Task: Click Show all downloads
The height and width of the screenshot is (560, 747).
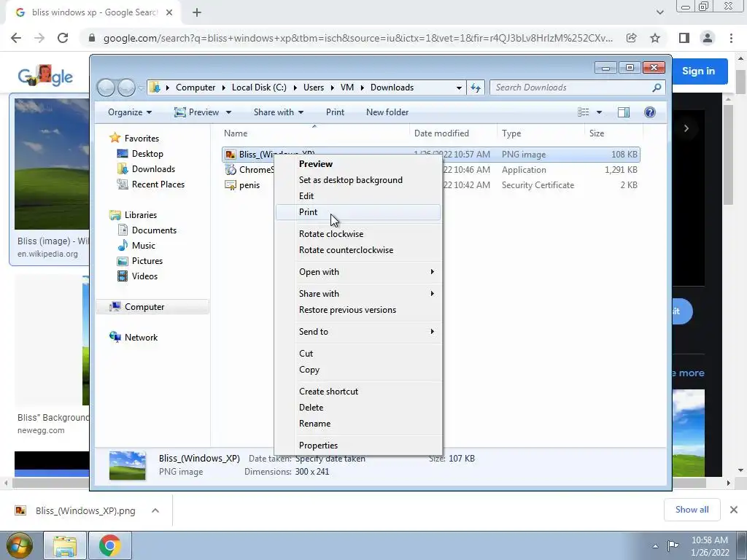Action: click(692, 510)
